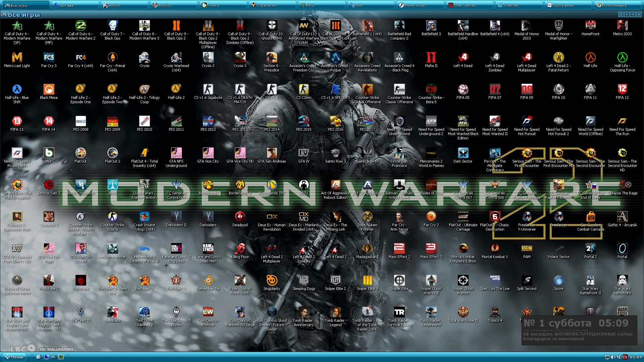Launch Far Cry 2 icon
The height and width of the screenshot is (362, 644).
coord(431,217)
